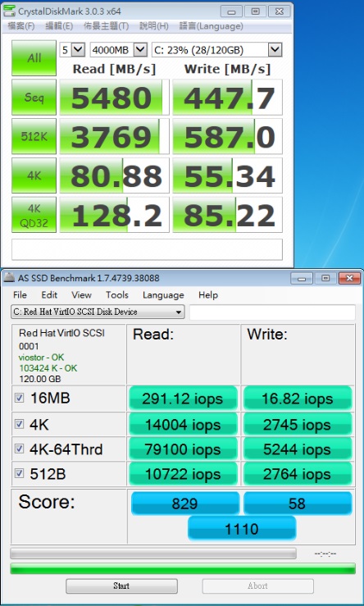This screenshot has width=364, height=606.
Task: Maximize the CrystalDiskMark window
Action: tap(256, 11)
